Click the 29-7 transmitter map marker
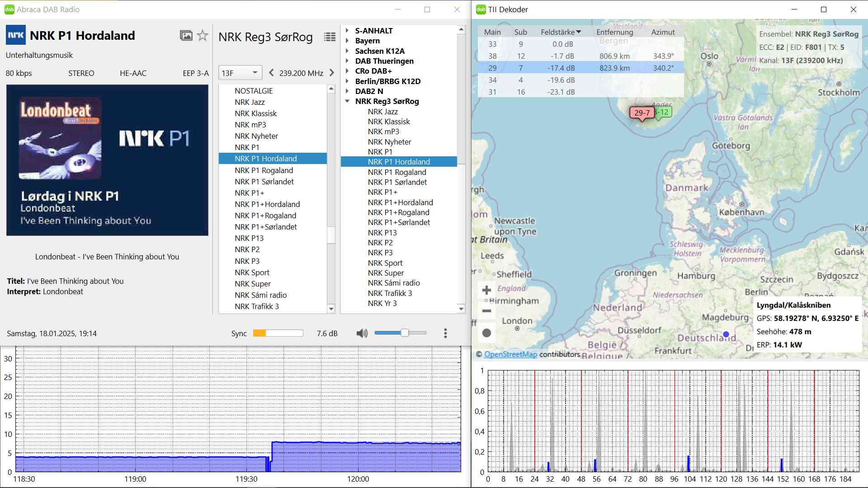This screenshot has width=868, height=488. [642, 113]
